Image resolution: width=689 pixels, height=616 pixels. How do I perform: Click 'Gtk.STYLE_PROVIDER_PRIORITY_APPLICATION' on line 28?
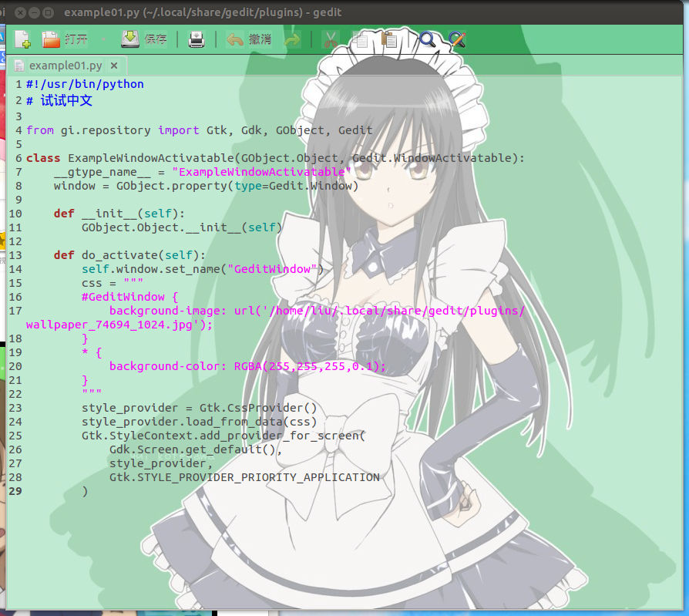(x=244, y=477)
